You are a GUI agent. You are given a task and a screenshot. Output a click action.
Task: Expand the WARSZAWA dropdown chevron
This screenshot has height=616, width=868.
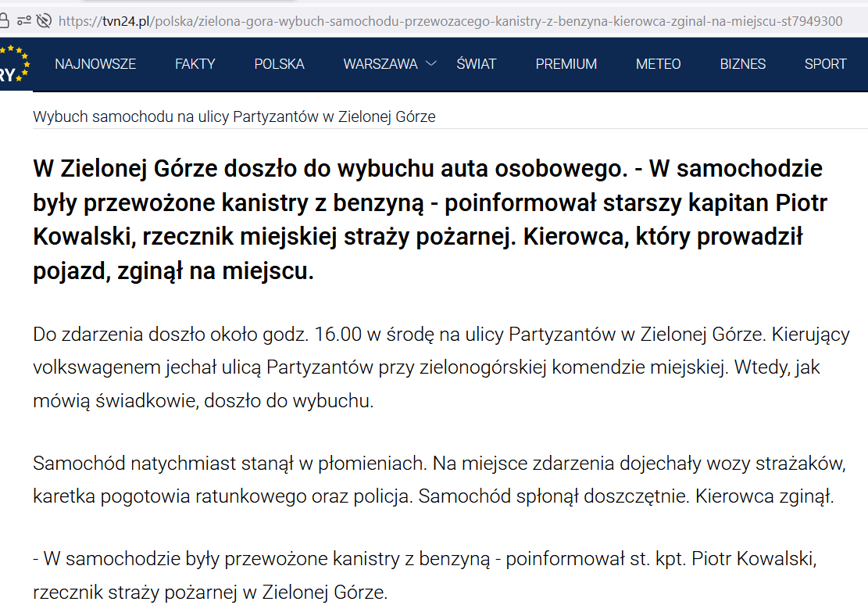tap(431, 63)
